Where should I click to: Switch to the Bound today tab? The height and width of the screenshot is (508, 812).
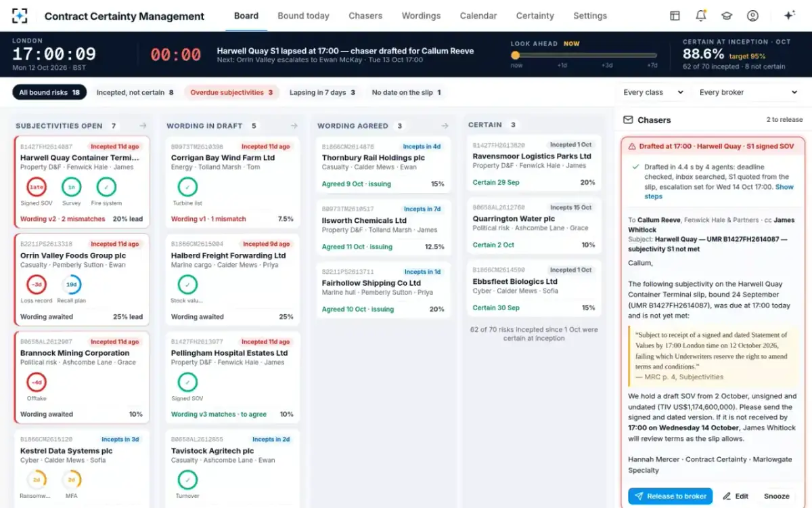(x=303, y=16)
